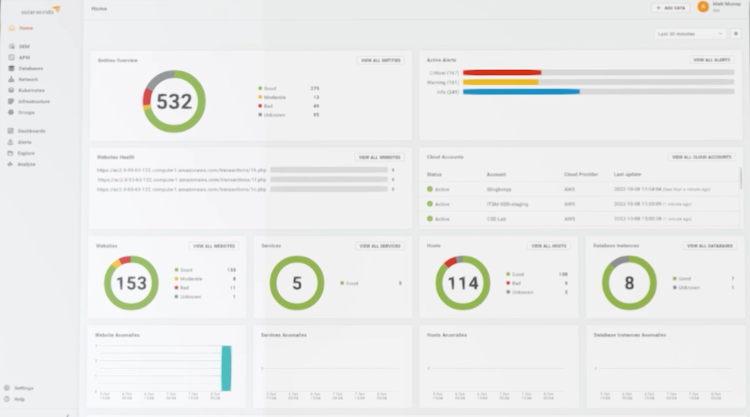
Task: Click the red Critical alerts bar
Action: (x=502, y=73)
